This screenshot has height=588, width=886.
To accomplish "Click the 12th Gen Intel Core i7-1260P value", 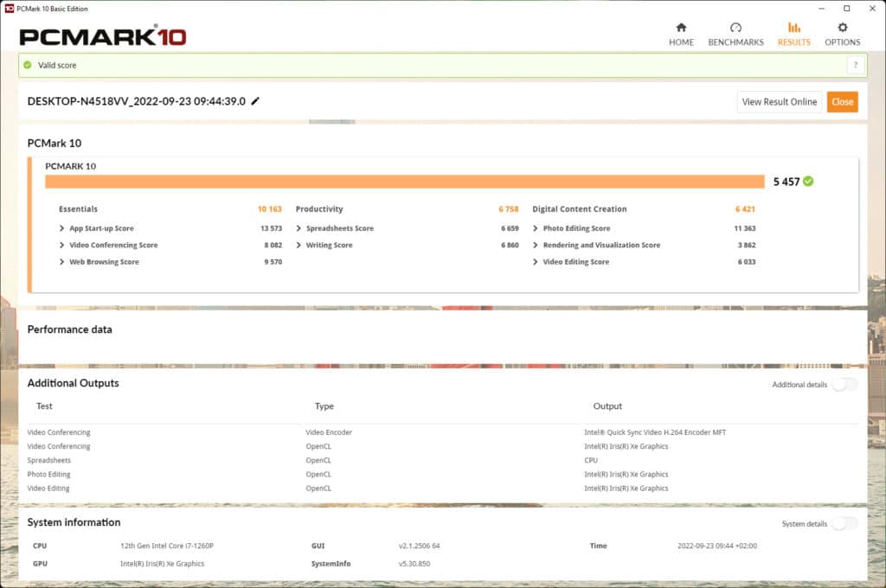I will coord(167,546).
